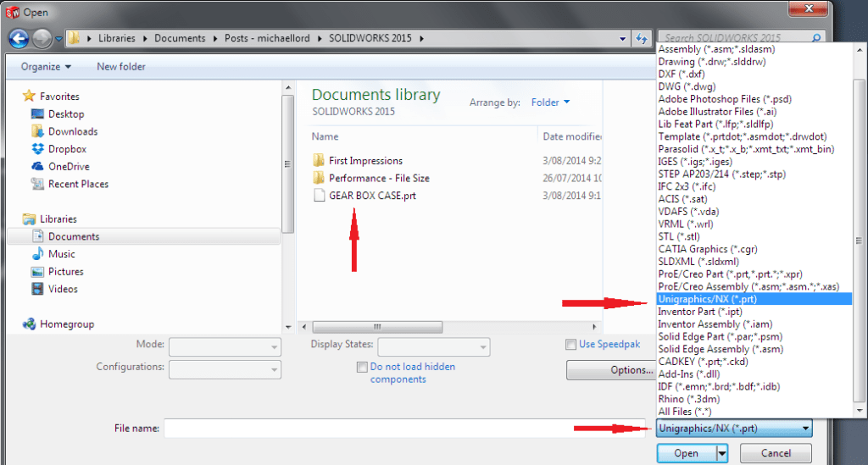Click inside the File name input field
The width and height of the screenshot is (868, 465).
click(x=404, y=429)
